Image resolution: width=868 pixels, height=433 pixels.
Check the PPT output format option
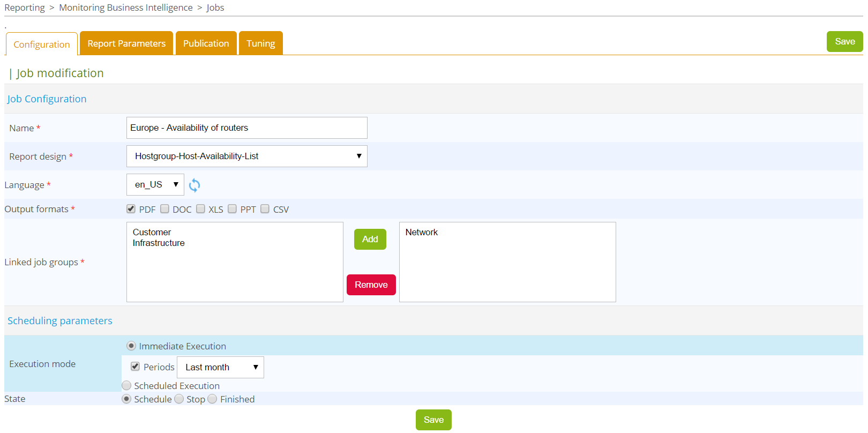point(233,209)
